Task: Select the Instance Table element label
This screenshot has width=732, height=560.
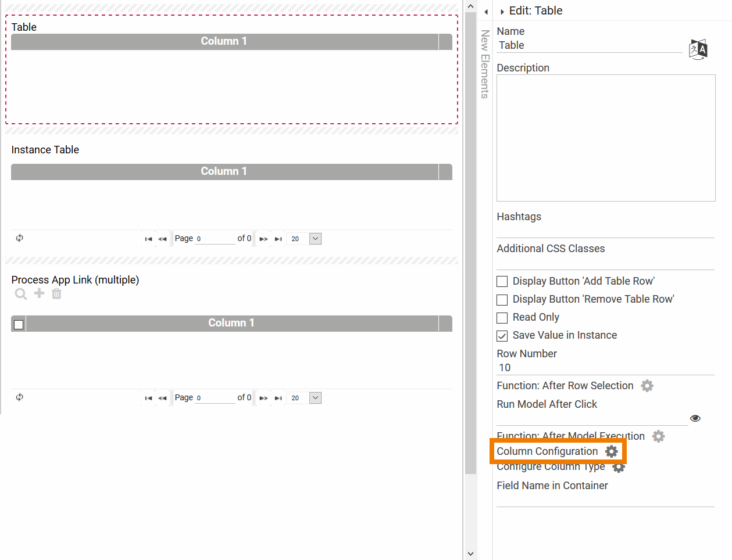Action: tap(45, 150)
